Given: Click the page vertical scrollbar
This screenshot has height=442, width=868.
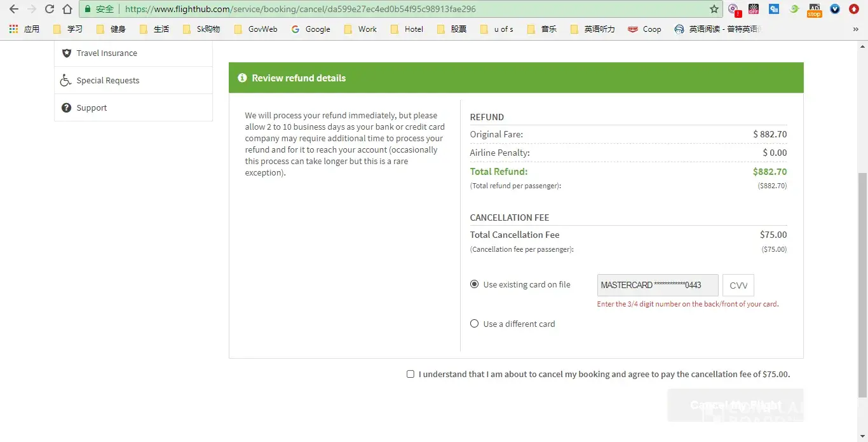Looking at the screenshot, I should coord(862,285).
